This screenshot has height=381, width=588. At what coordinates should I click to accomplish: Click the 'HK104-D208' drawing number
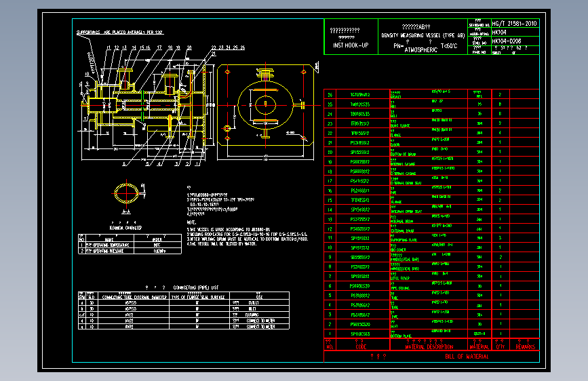click(x=506, y=41)
